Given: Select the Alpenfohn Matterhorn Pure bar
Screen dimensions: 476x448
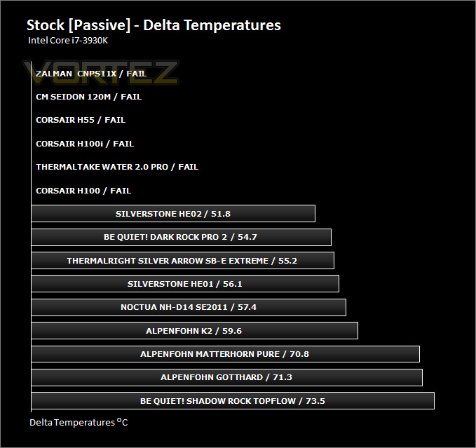Looking at the screenshot, I should coord(226,354).
